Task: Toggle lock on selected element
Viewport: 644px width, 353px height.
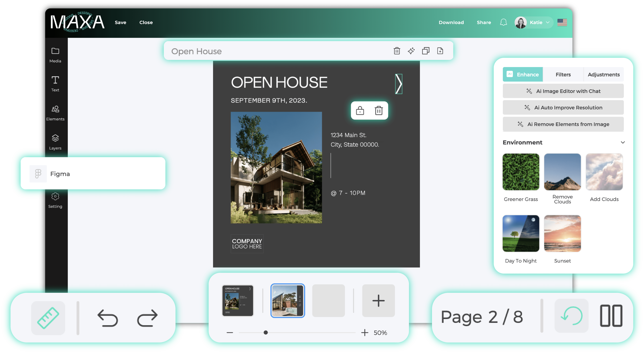Action: (360, 110)
